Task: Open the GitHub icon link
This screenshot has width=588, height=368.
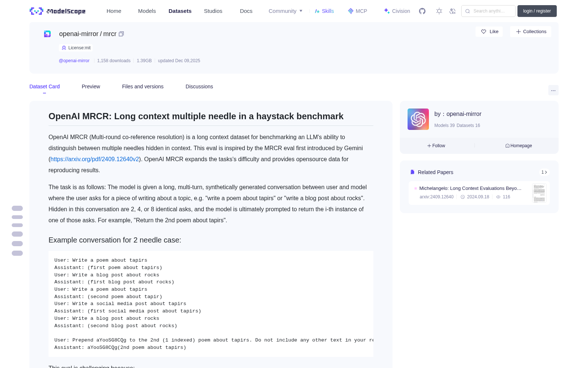Action: coord(422,11)
